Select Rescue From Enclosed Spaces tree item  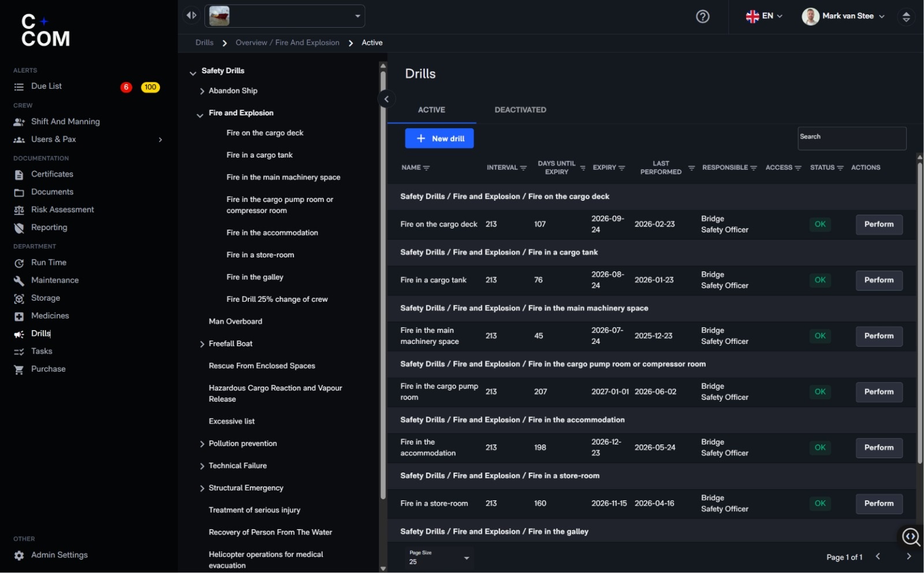(262, 366)
